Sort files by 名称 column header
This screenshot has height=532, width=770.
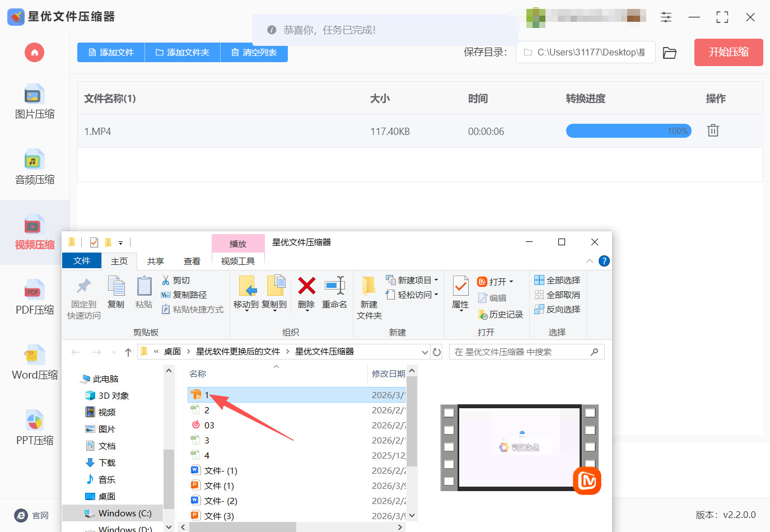pos(198,374)
